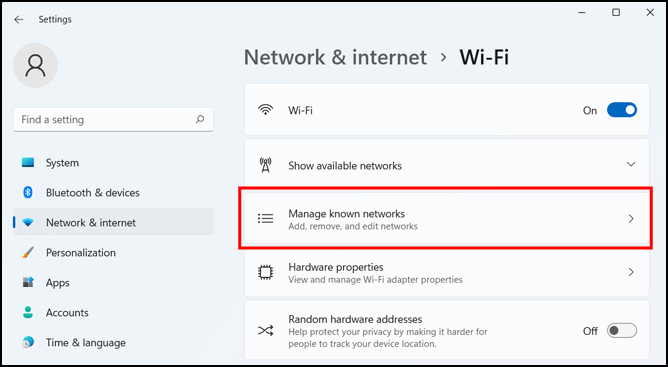Click the Apps icon in sidebar
The height and width of the screenshot is (367, 668).
(28, 282)
